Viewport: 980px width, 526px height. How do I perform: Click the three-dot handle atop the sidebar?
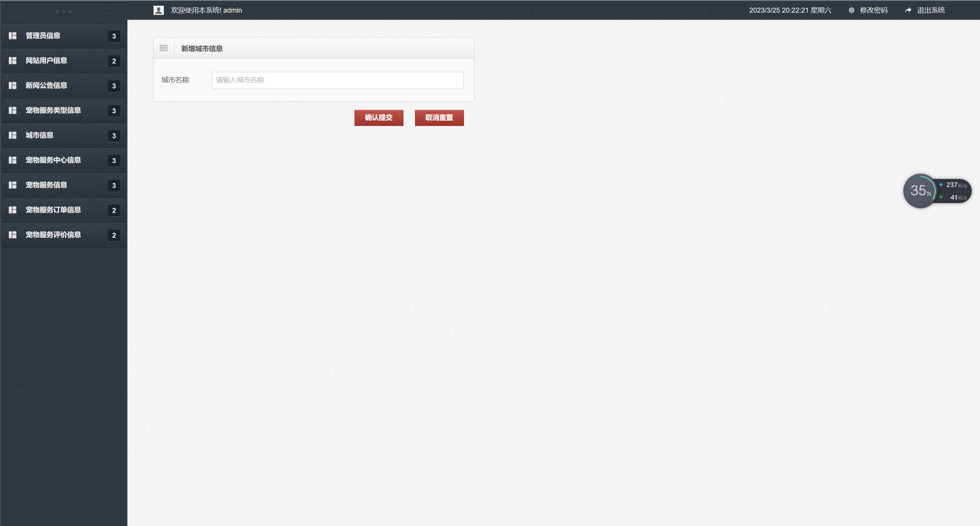click(64, 12)
